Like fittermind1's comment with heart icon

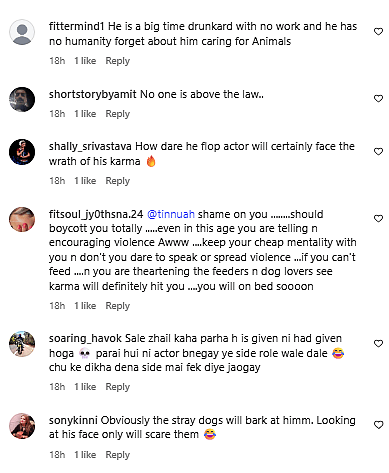click(x=378, y=32)
